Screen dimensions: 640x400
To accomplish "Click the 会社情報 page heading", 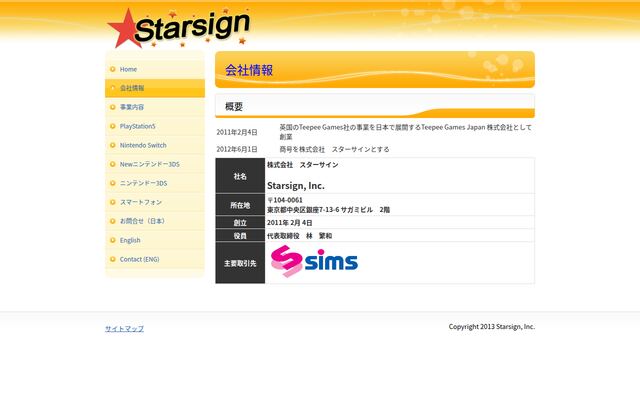I will (249, 70).
